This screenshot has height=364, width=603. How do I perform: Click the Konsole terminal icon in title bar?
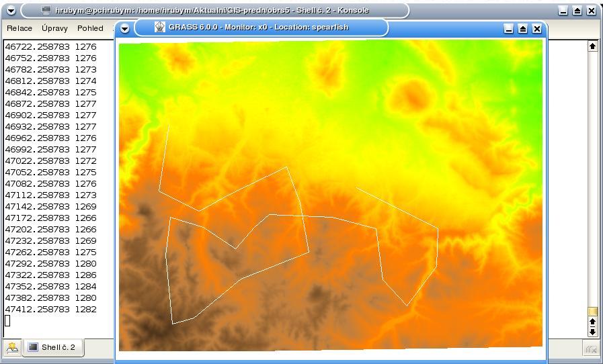pos(46,10)
